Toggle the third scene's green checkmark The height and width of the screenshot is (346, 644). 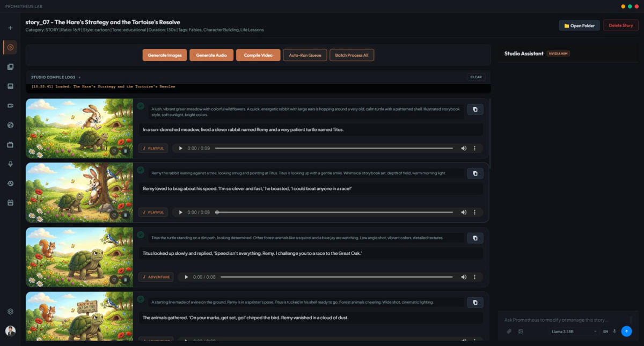(x=141, y=234)
